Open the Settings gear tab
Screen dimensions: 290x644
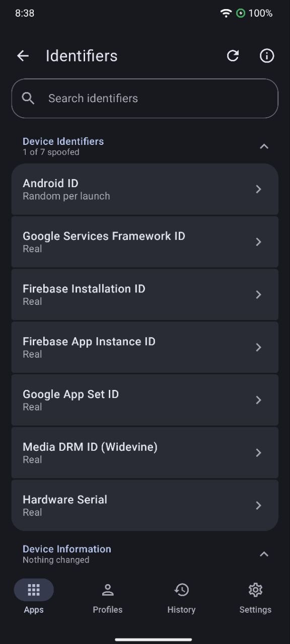255,598
